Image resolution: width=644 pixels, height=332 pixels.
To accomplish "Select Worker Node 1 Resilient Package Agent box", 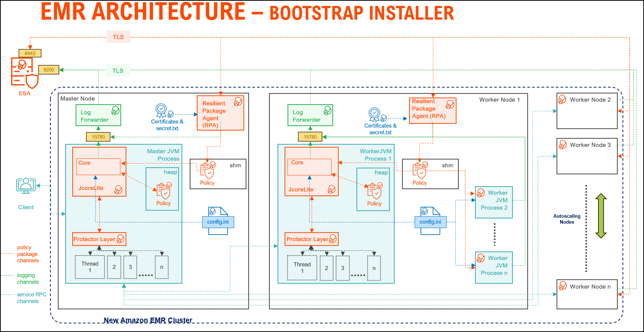I will click(432, 111).
